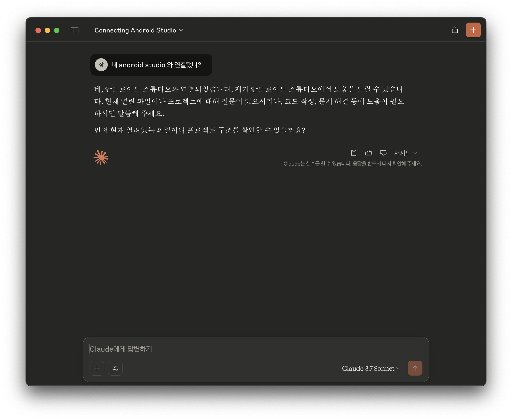Send message with the arrow button
512x420 pixels.
pos(415,368)
